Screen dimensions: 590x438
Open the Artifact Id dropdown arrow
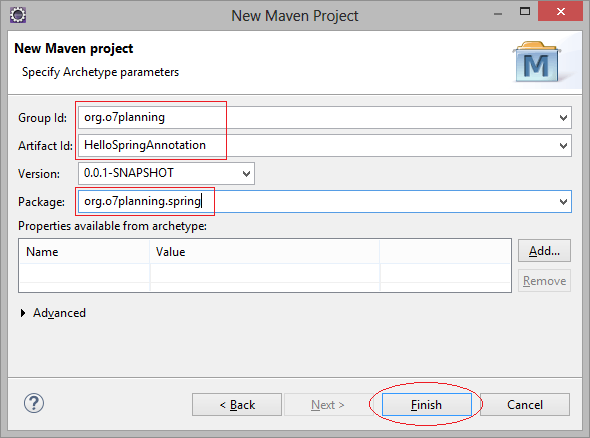[x=563, y=146]
